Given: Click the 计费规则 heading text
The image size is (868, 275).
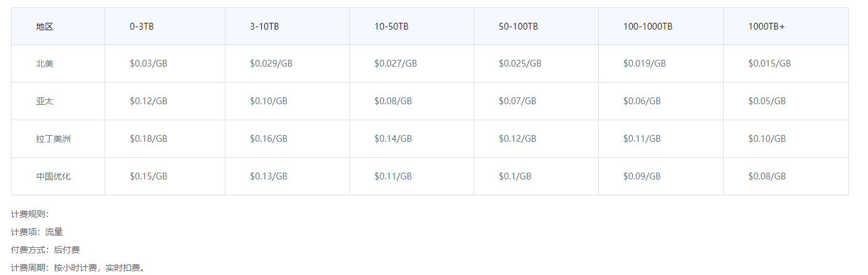Looking at the screenshot, I should click(30, 214).
